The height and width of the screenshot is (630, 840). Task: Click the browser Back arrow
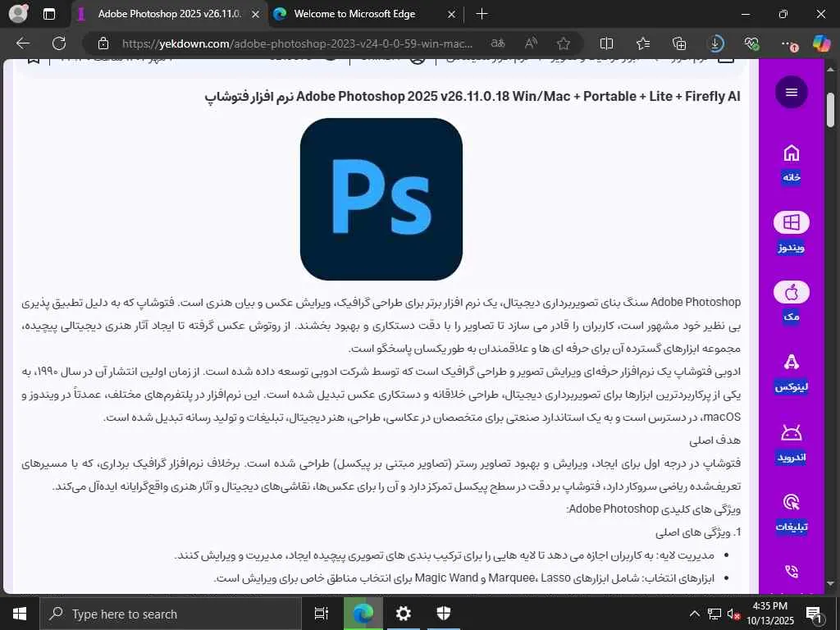22,43
